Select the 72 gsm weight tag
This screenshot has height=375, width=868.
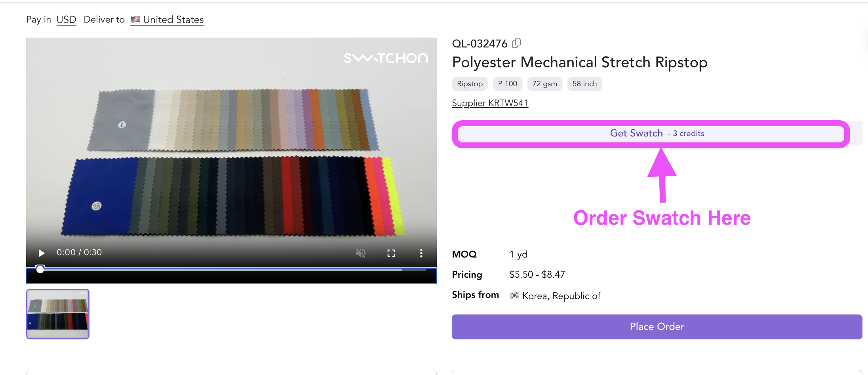coord(545,84)
